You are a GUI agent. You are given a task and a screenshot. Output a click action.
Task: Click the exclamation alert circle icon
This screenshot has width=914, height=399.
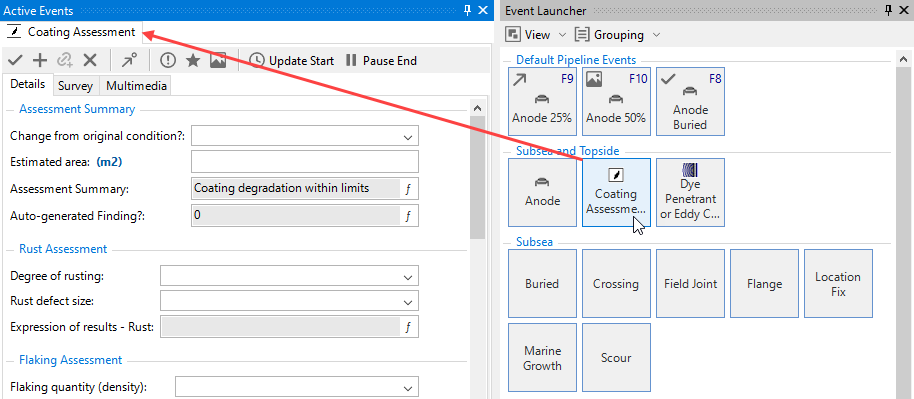click(168, 60)
